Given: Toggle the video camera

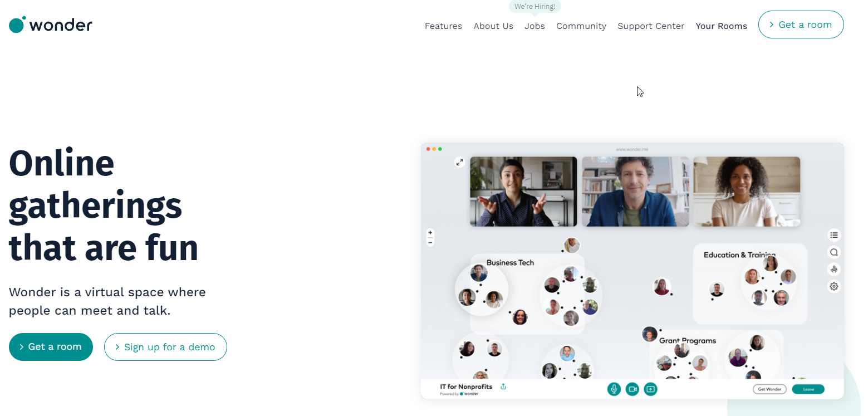Looking at the screenshot, I should [x=632, y=389].
